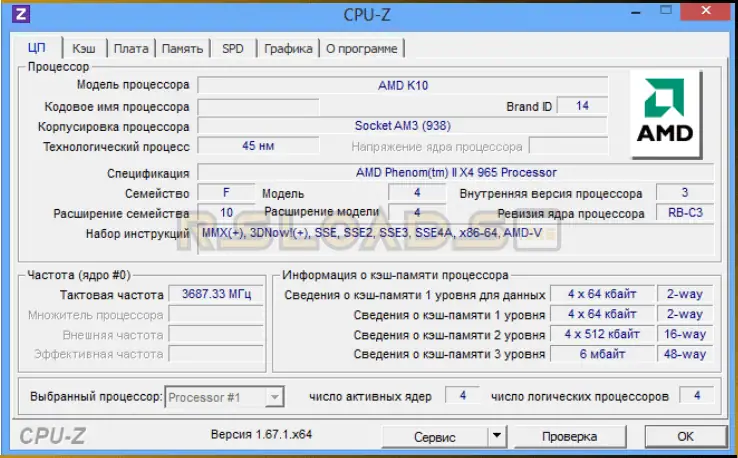Viewport: 738px width, 458px height.
Task: Close CPU-Z with the red X
Action: coord(705,10)
